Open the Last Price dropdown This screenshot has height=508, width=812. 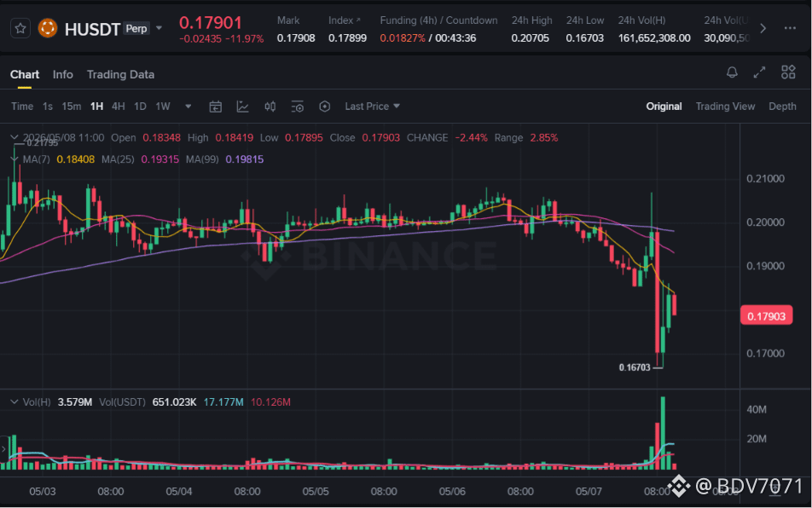pos(373,107)
